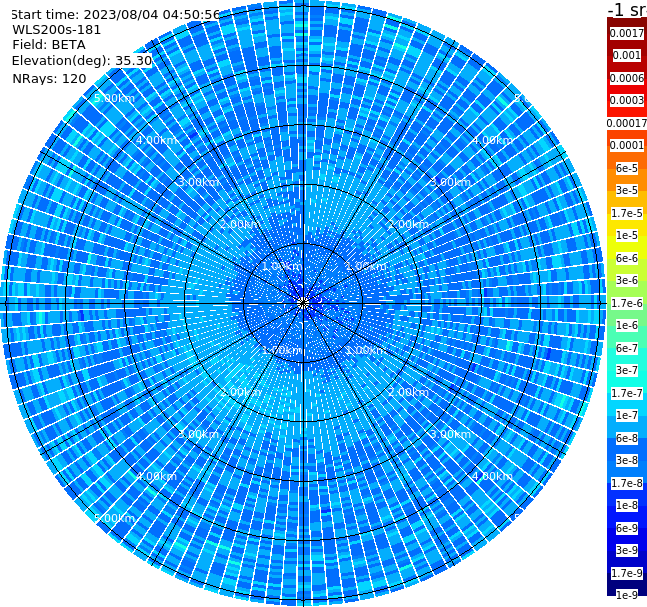
Task: Select the 0.001 colorbar value
Action: pos(627,55)
